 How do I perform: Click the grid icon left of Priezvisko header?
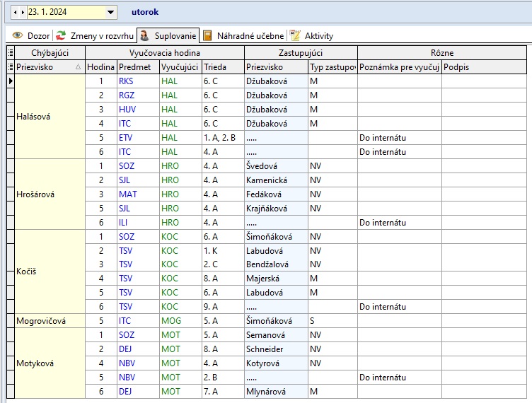pyautogui.click(x=10, y=66)
